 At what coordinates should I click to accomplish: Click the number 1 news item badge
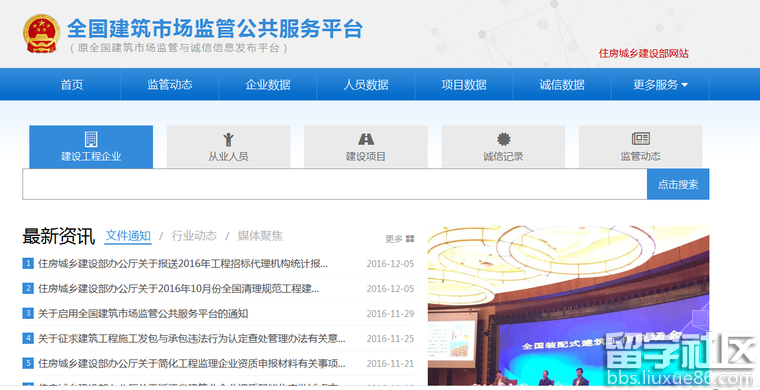pos(28,264)
